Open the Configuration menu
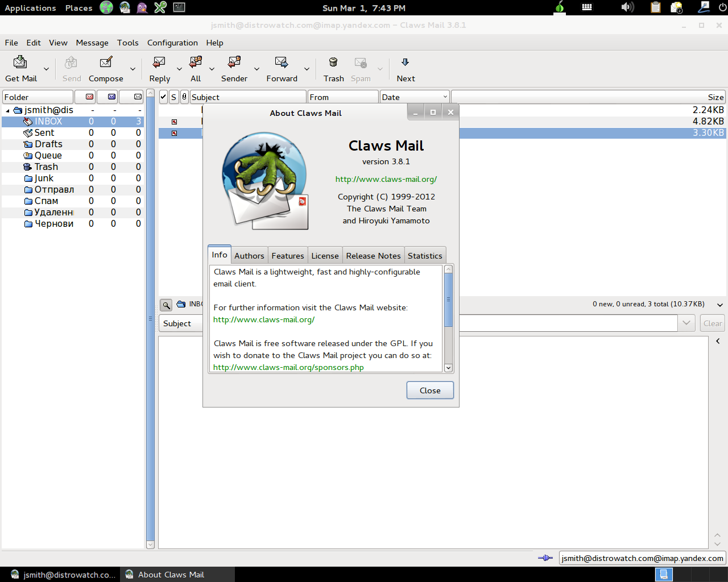Screen dimensions: 728x582 [172, 43]
